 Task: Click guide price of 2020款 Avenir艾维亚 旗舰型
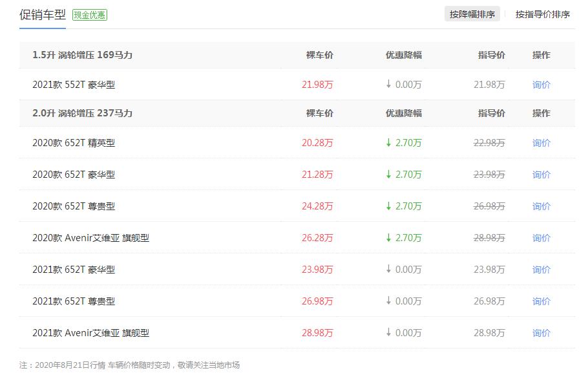coord(489,238)
